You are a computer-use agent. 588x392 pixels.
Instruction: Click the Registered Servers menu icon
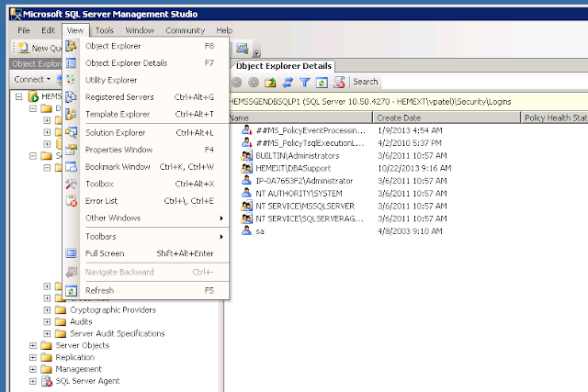tap(71, 97)
